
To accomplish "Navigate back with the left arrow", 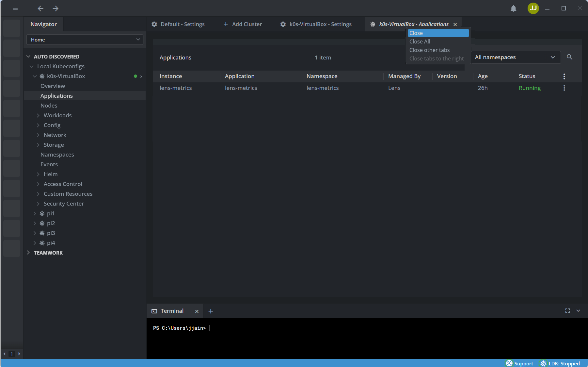I will 40,8.
